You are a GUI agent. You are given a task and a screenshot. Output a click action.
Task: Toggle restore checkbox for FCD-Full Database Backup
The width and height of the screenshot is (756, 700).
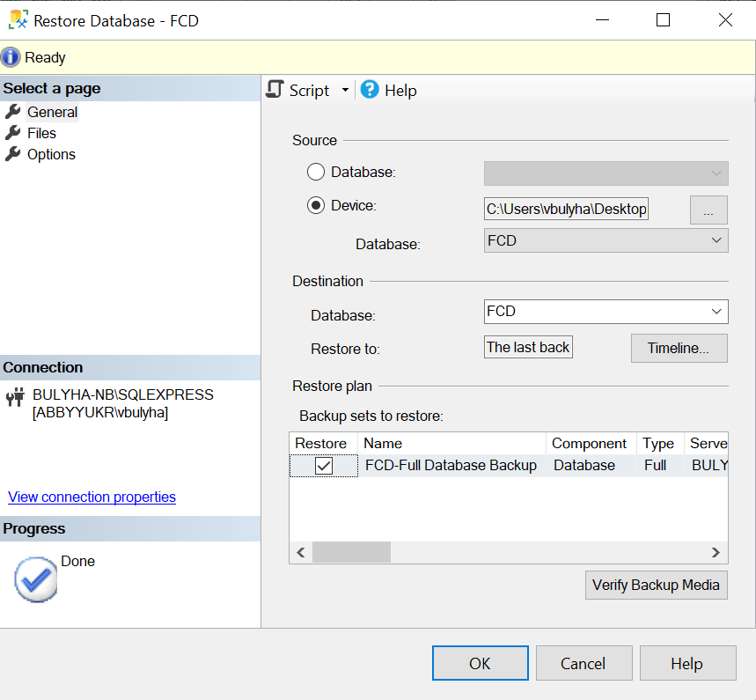[x=324, y=466]
